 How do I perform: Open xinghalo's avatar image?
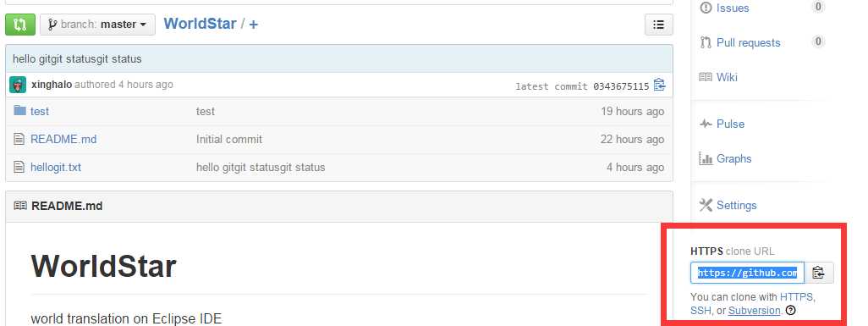pyautogui.click(x=18, y=85)
